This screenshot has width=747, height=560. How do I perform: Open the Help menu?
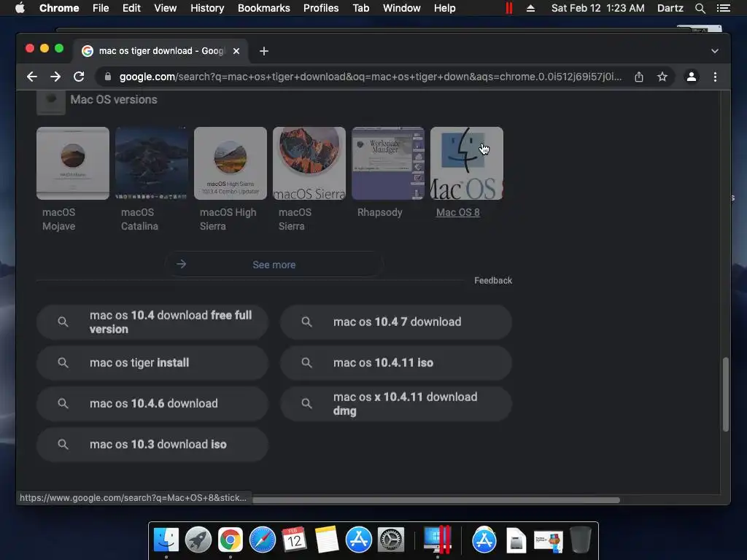tap(444, 8)
